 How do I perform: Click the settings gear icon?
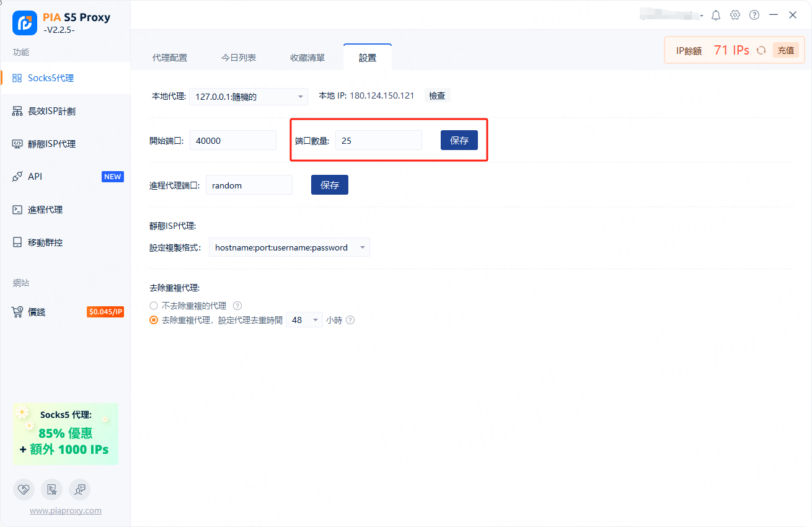click(735, 15)
